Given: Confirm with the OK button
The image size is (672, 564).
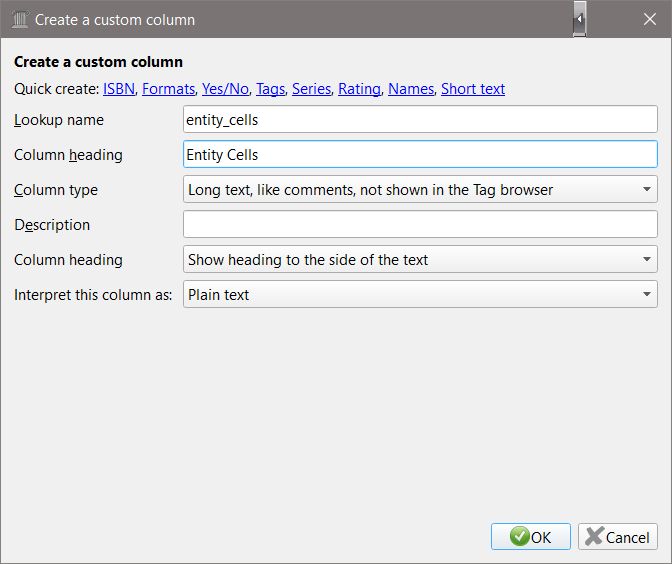Looking at the screenshot, I should pos(531,537).
